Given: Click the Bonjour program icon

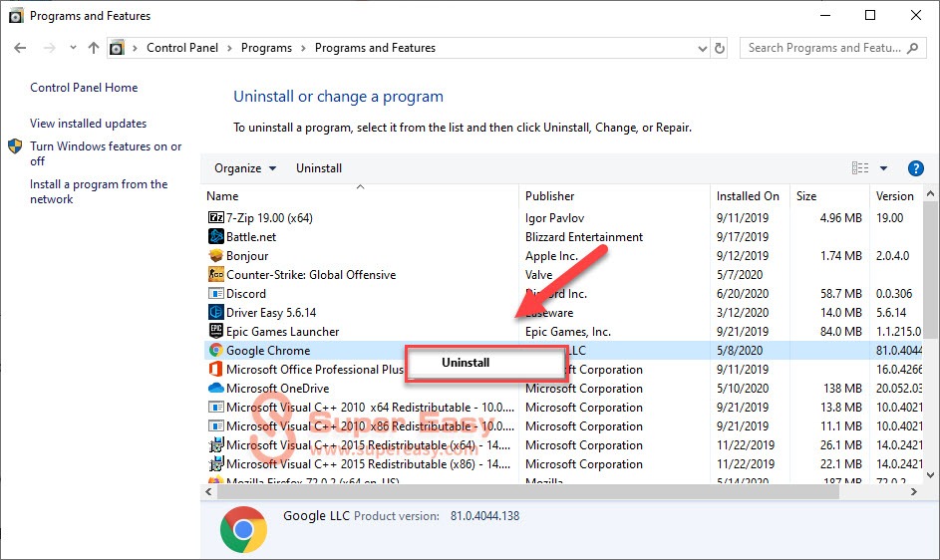Looking at the screenshot, I should (216, 255).
